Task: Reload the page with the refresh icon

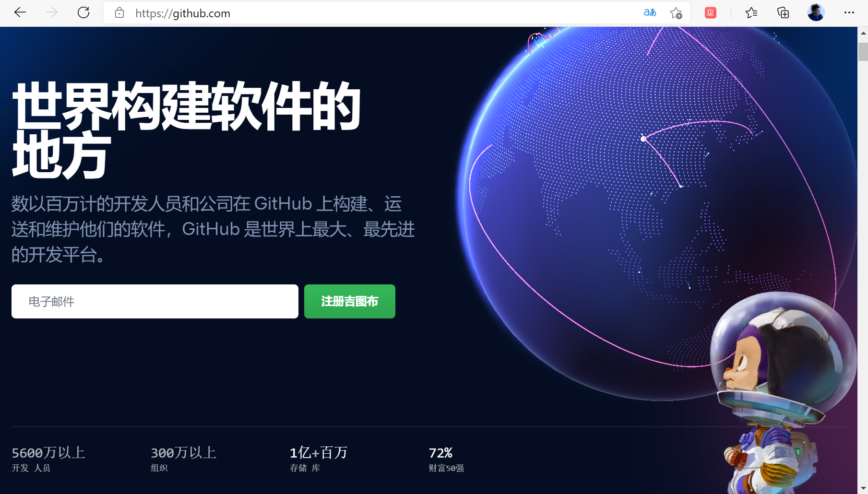Action: [x=83, y=12]
